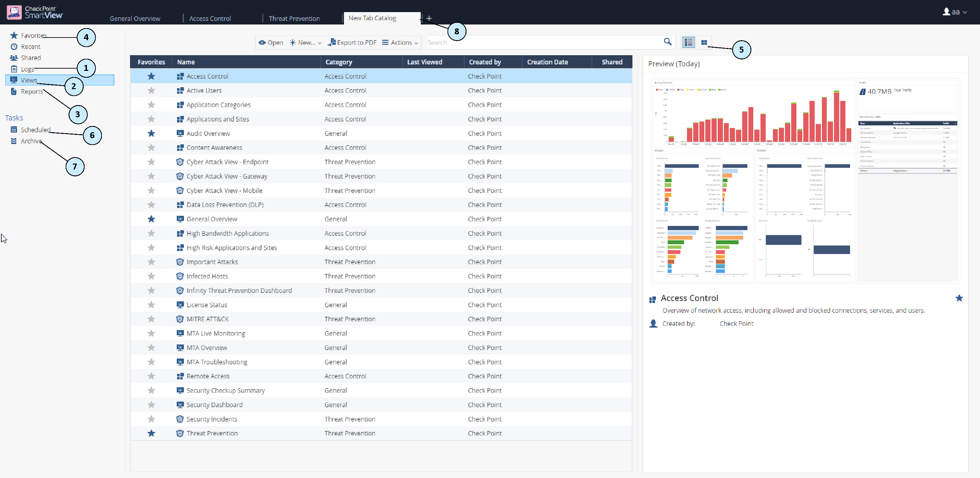Click the MITRE ATT&CK shield icon
This screenshot has width=980, height=478.
pos(180,319)
